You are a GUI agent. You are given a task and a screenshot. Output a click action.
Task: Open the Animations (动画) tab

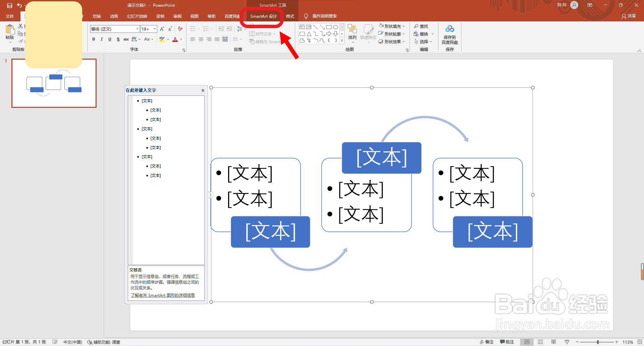114,16
